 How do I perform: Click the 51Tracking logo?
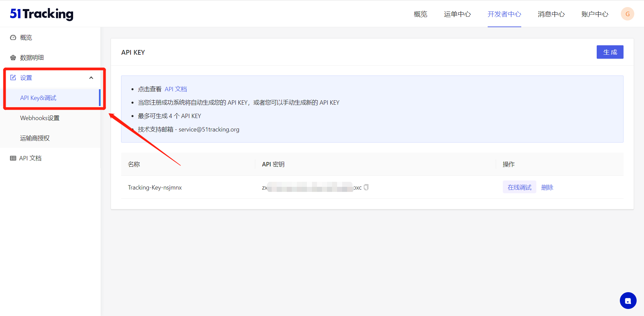[42, 14]
